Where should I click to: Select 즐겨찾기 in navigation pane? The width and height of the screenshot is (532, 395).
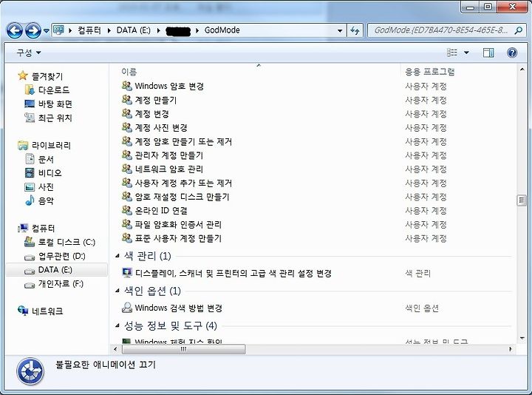[x=47, y=76]
